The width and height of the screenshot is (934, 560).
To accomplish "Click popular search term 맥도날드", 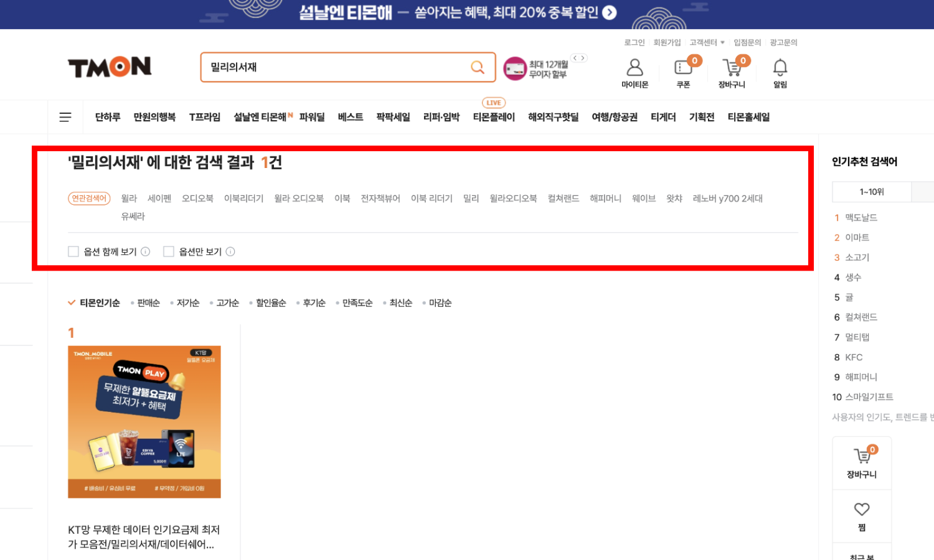I will (861, 218).
